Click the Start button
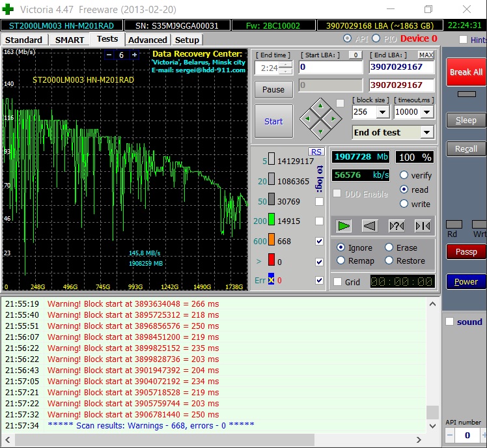Image resolution: width=487 pixels, height=448 pixels. pyautogui.click(x=273, y=121)
